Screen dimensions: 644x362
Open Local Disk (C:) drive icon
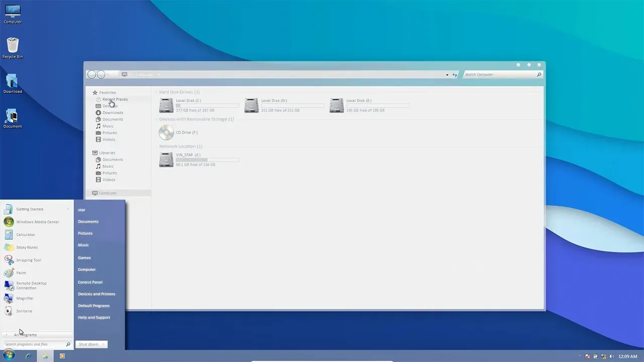tap(166, 106)
